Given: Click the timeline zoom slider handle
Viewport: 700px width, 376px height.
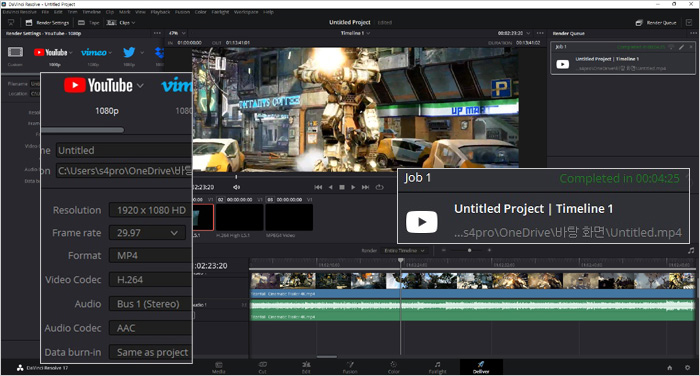Looking at the screenshot, I should tap(469, 251).
